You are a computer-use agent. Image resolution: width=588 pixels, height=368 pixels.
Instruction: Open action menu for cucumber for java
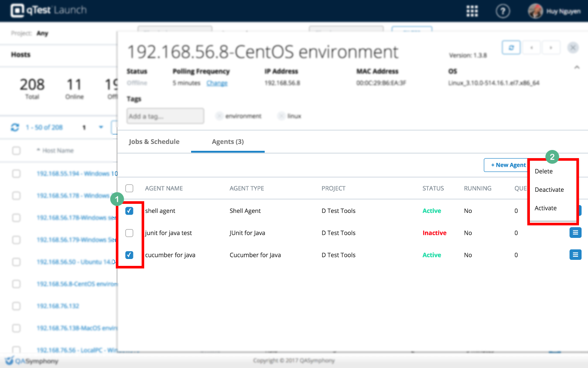point(575,255)
